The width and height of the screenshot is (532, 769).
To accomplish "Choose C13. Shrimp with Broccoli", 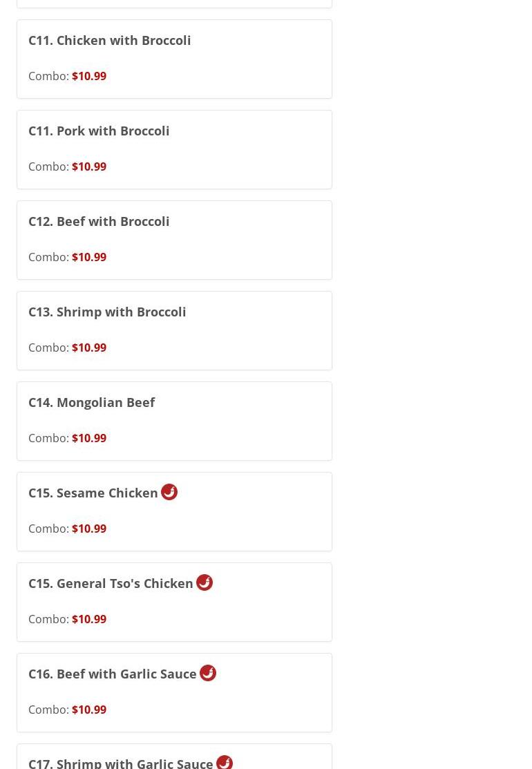I will [x=107, y=312].
